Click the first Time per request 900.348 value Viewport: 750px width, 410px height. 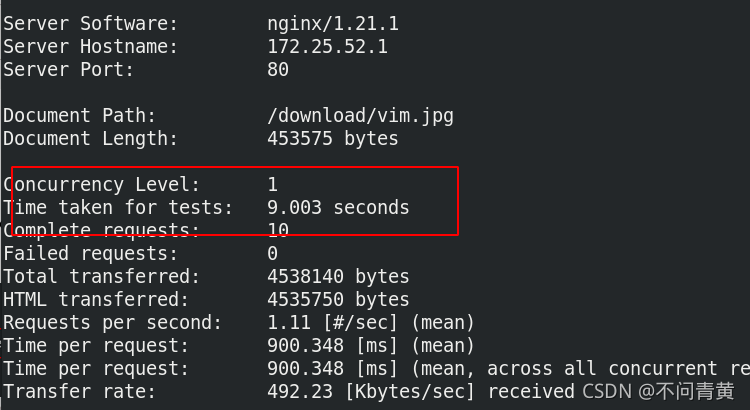[306, 345]
